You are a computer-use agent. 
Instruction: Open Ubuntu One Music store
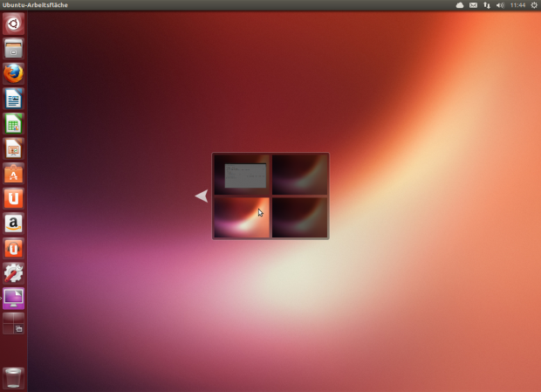(13, 249)
